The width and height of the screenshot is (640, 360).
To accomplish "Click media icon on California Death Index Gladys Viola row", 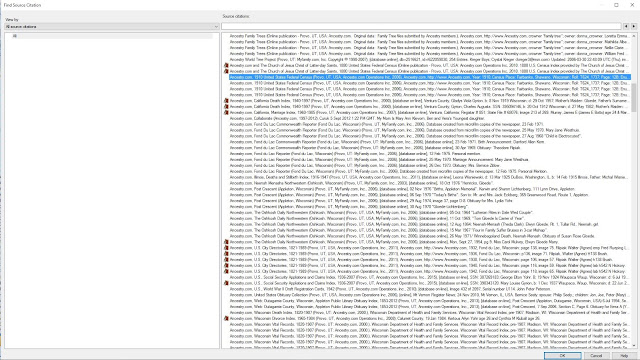I will (226, 100).
